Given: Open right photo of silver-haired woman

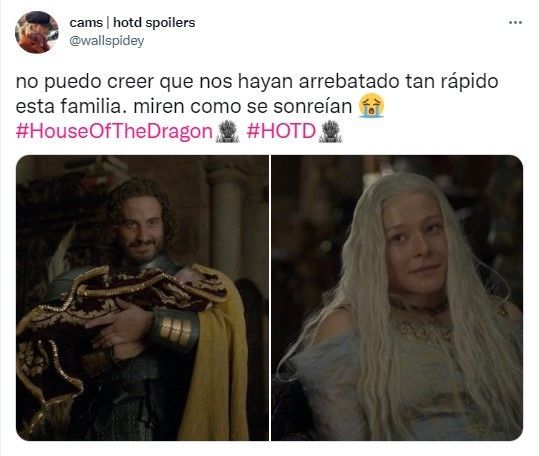Looking at the screenshot, I should (x=397, y=298).
